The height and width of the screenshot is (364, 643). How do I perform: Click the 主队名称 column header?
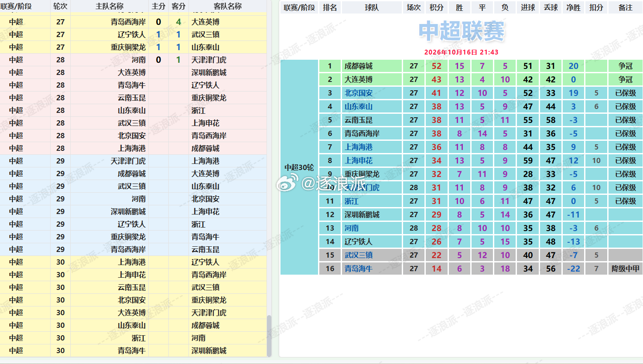click(109, 6)
